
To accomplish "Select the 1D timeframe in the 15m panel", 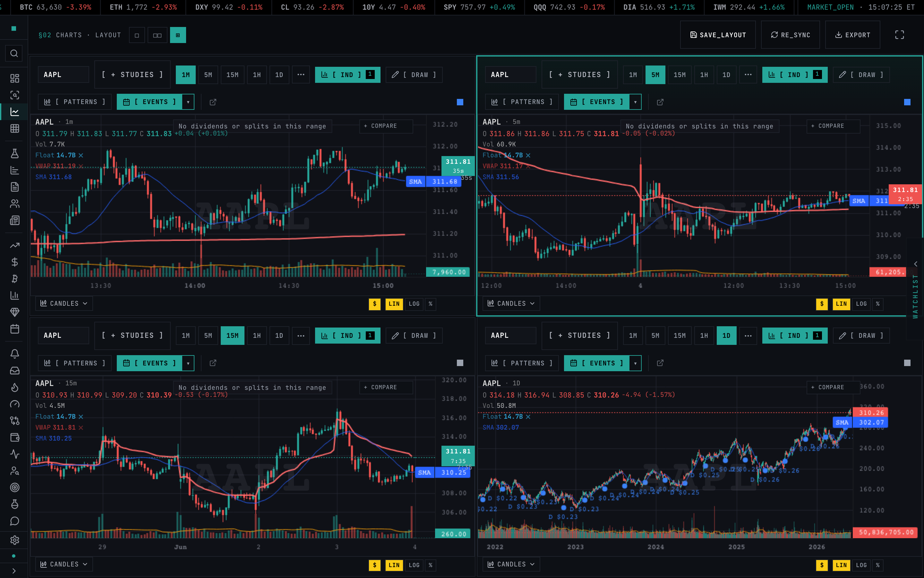I will [x=279, y=336].
